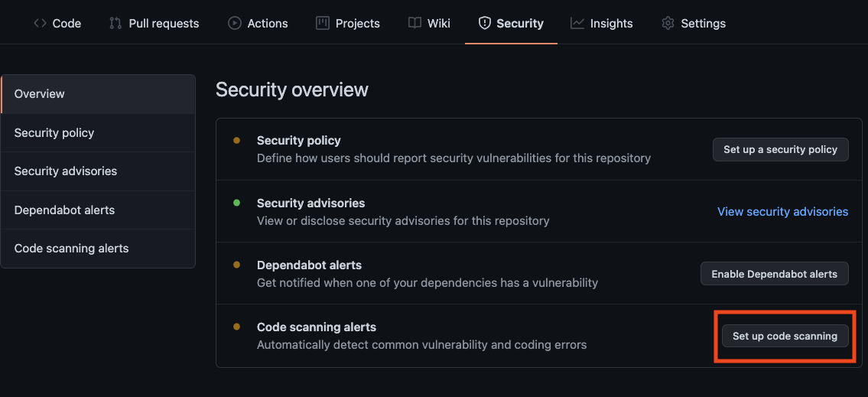Go to the Pull requests tab
The height and width of the screenshot is (397, 868).
tap(154, 23)
